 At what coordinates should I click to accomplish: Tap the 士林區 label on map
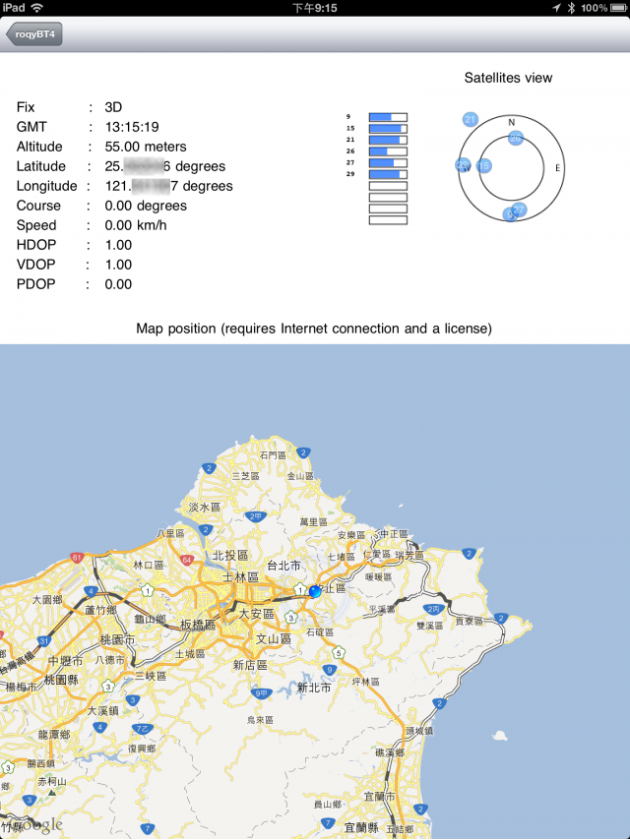tap(241, 577)
